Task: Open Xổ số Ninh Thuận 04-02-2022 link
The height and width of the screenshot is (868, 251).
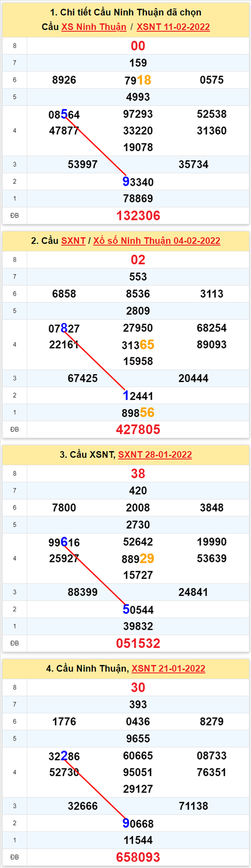Action: pos(156,240)
